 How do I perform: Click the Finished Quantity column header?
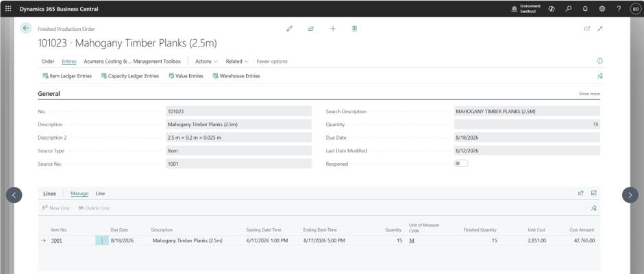(480, 230)
